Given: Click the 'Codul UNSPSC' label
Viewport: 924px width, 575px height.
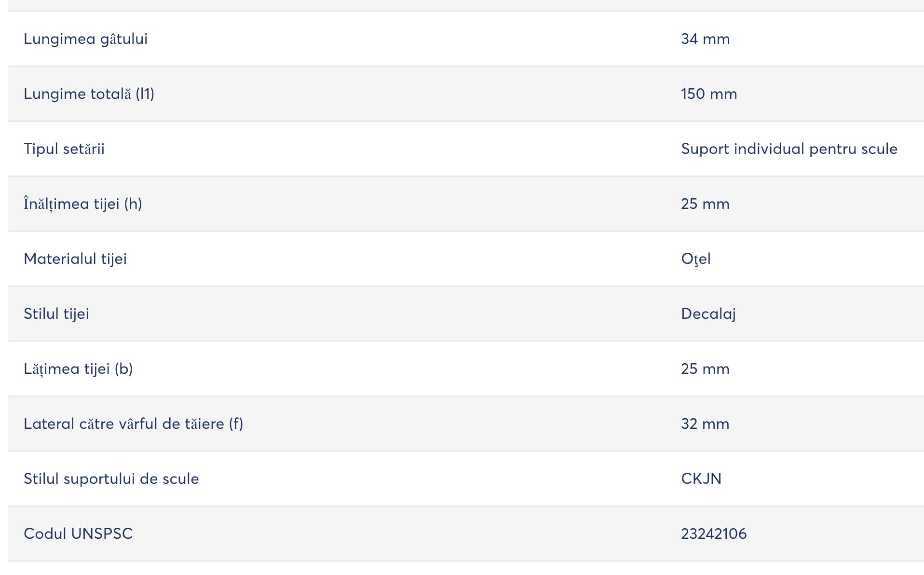Looking at the screenshot, I should [78, 534].
